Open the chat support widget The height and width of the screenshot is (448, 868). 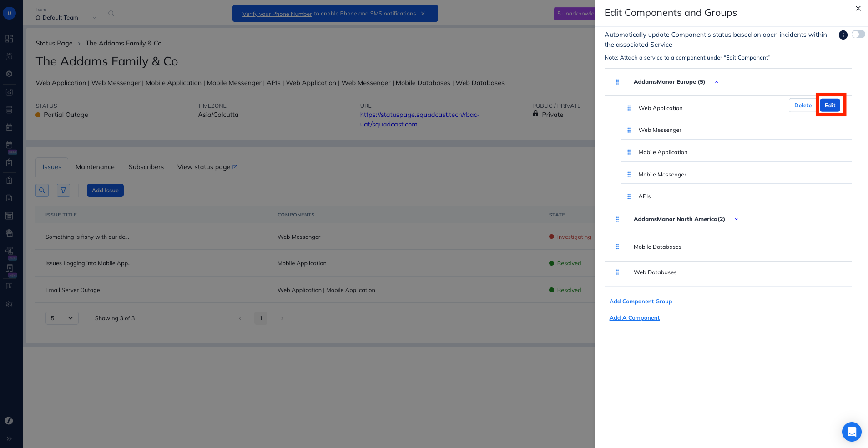tap(851, 432)
